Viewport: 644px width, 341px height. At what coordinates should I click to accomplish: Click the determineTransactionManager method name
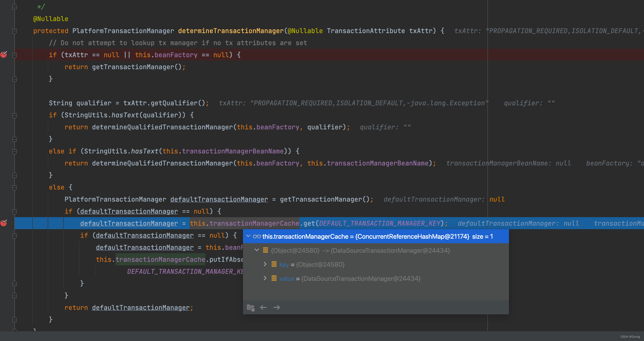pyautogui.click(x=231, y=31)
